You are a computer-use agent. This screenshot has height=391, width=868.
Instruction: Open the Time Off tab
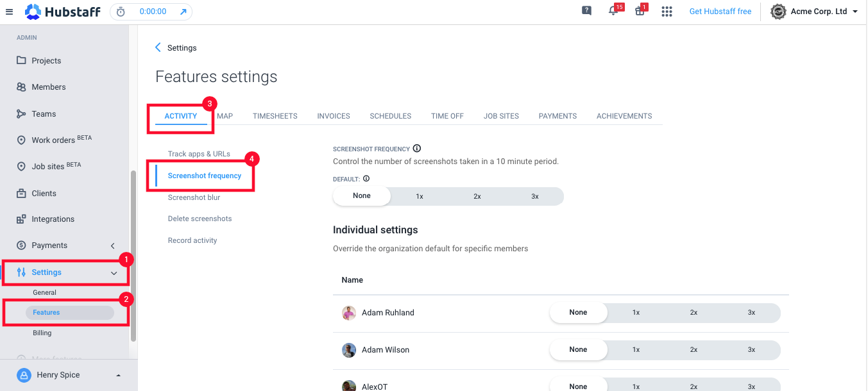447,116
